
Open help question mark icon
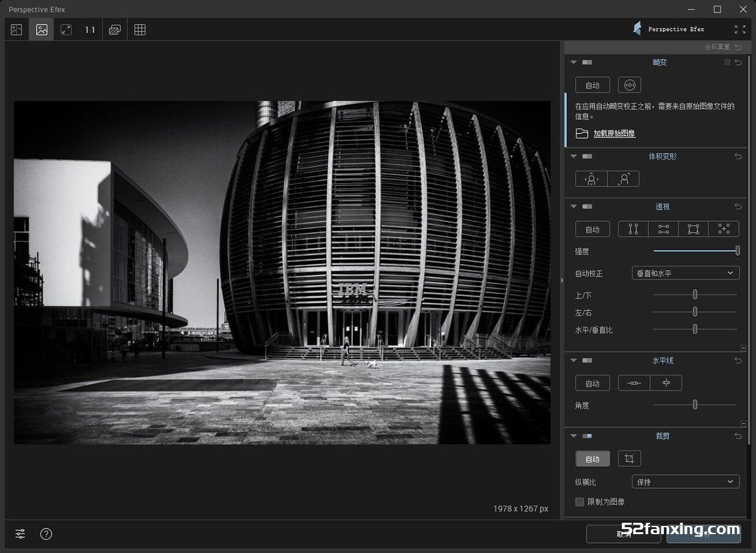coord(46,534)
